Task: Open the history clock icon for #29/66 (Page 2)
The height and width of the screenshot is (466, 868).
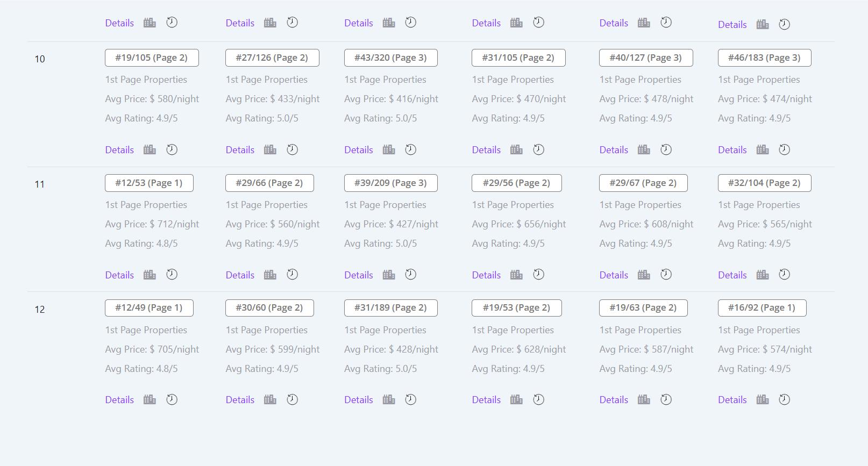Action: (x=292, y=274)
